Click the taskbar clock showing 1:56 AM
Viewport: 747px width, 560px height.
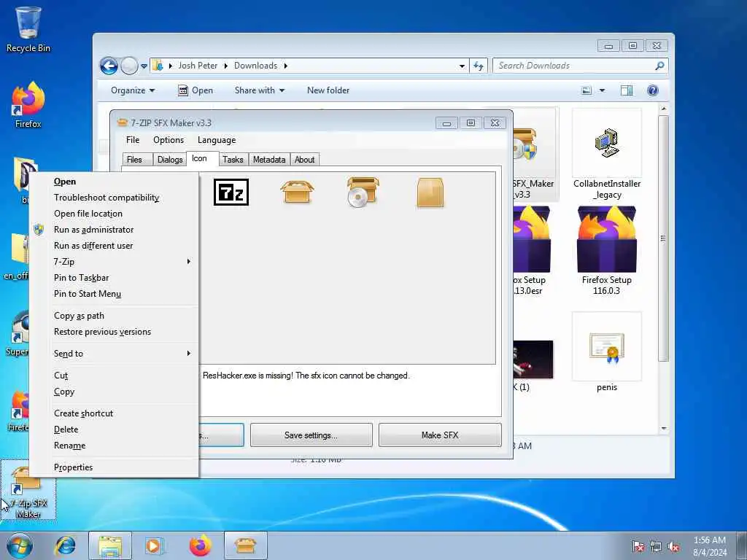coord(709,545)
